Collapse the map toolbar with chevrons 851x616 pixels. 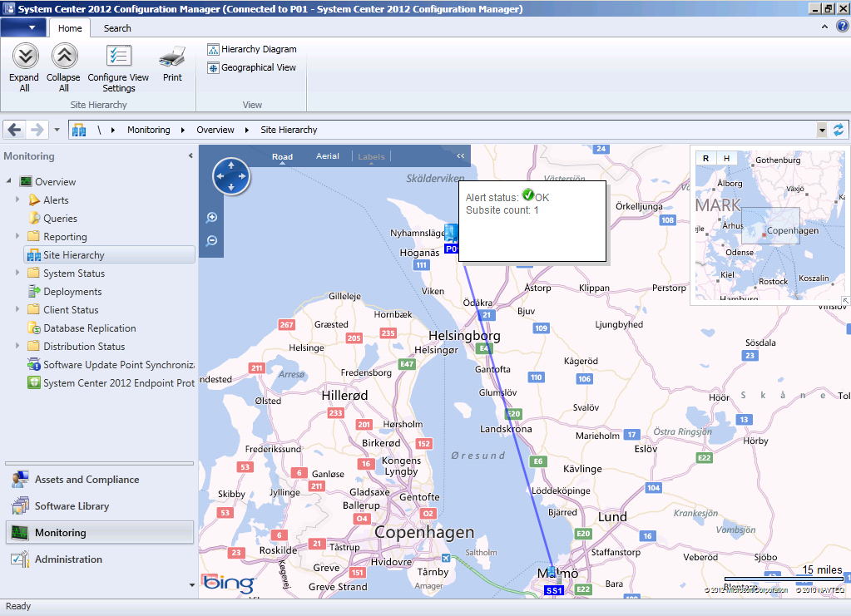coord(460,155)
